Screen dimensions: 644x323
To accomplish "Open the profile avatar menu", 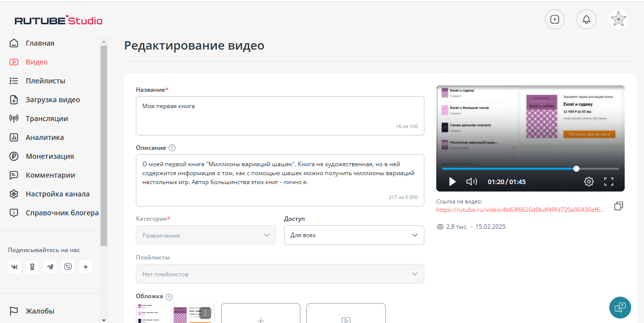I will coord(618,19).
